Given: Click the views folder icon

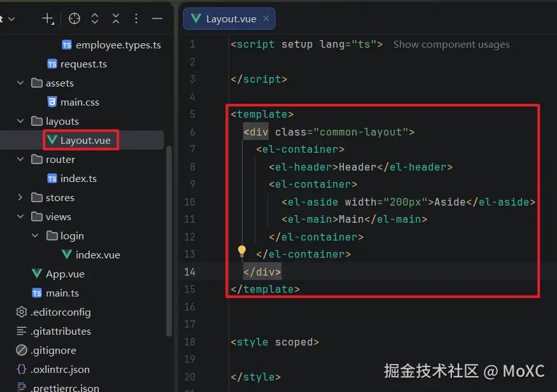Looking at the screenshot, I should click(36, 216).
